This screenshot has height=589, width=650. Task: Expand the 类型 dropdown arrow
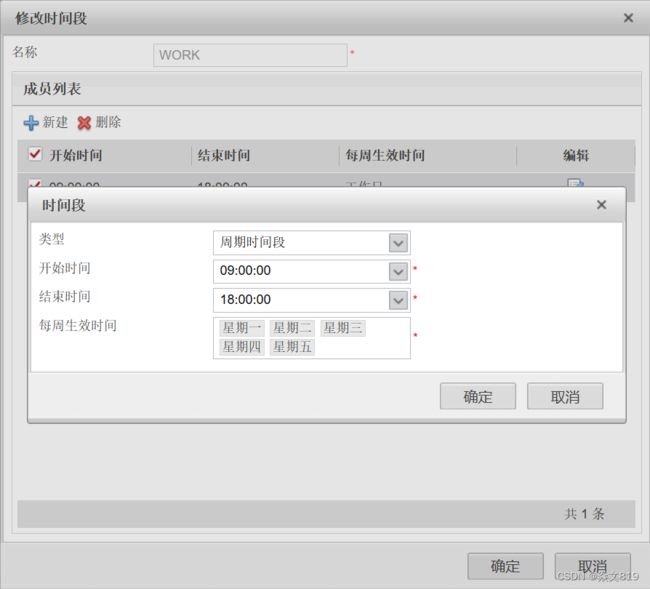coord(398,243)
